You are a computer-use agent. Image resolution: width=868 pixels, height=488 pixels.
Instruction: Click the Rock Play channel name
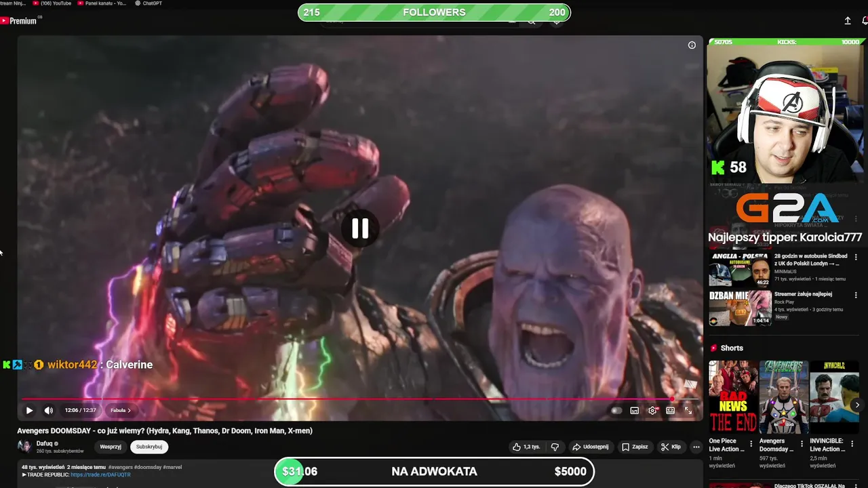click(x=784, y=302)
